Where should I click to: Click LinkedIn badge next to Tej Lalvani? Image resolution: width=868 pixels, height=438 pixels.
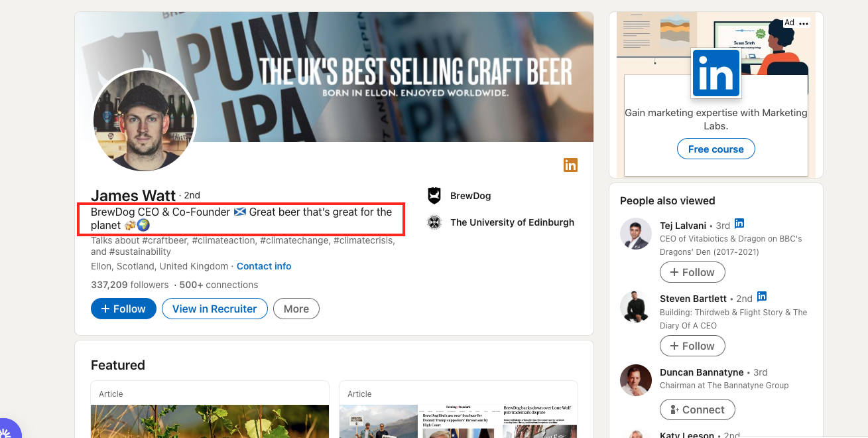click(739, 224)
